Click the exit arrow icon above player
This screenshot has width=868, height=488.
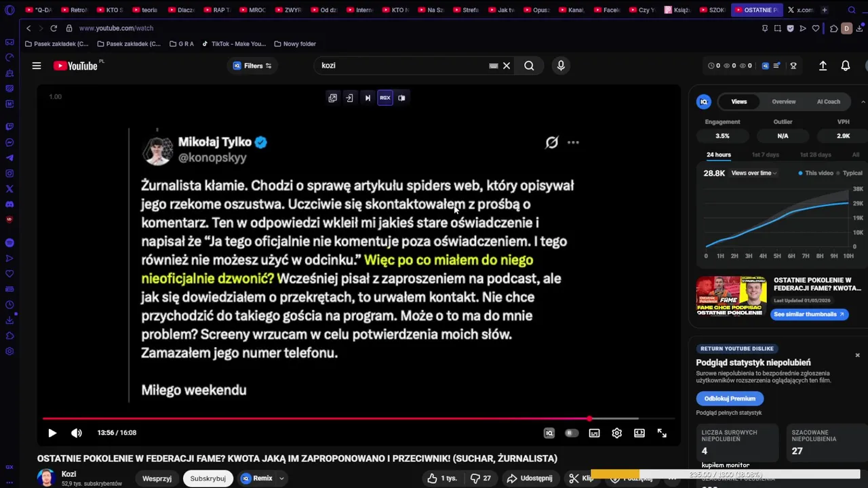tap(349, 98)
